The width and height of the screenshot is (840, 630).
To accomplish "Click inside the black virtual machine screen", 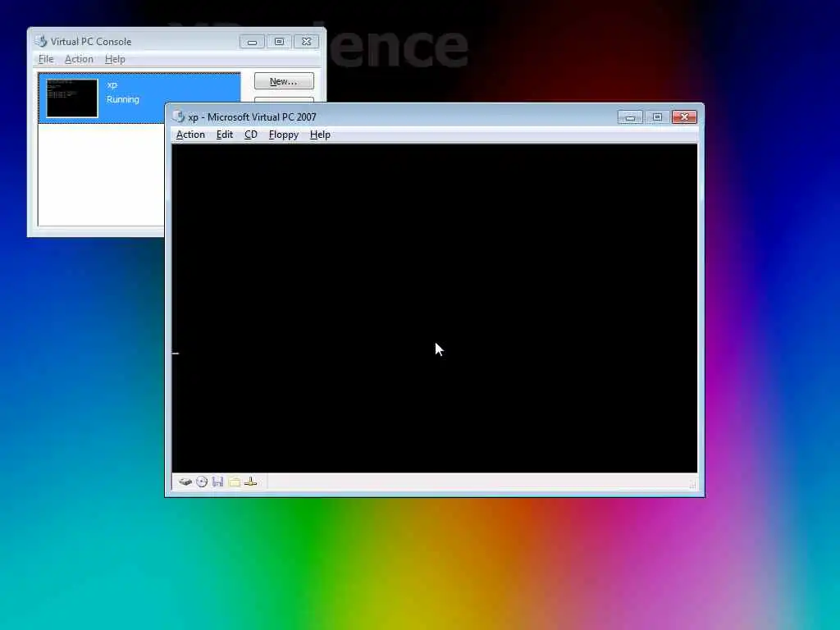I will click(435, 308).
